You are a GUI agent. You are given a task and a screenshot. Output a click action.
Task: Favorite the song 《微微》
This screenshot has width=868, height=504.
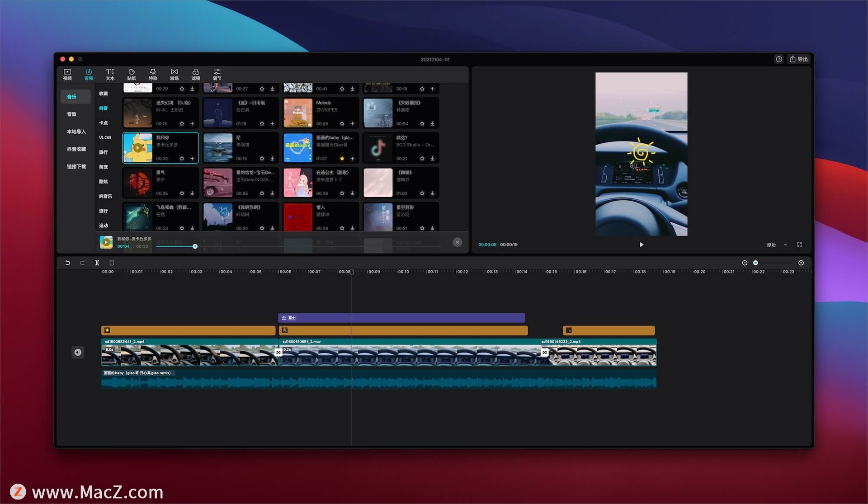click(422, 193)
